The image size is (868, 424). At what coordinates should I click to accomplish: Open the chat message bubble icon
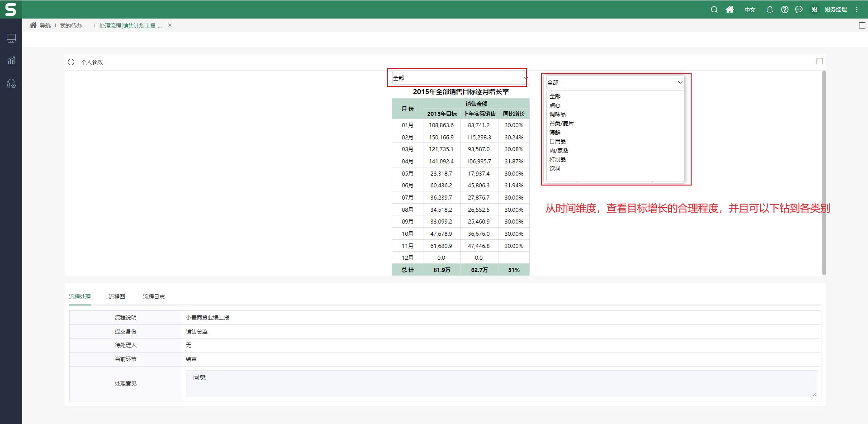799,10
